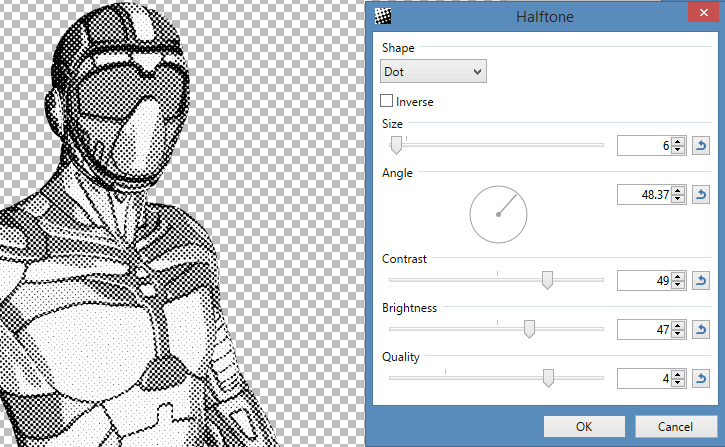Click into the Size value field

pos(643,146)
